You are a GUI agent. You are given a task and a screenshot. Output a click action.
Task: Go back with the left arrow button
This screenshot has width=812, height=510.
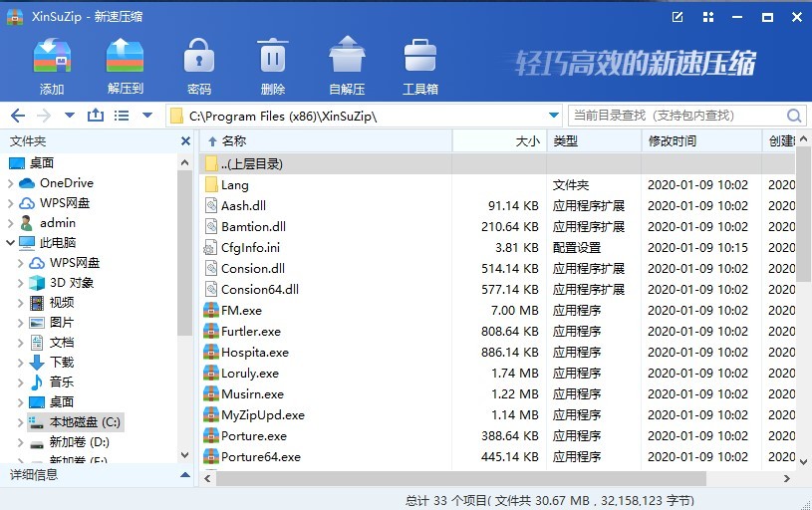click(x=18, y=116)
